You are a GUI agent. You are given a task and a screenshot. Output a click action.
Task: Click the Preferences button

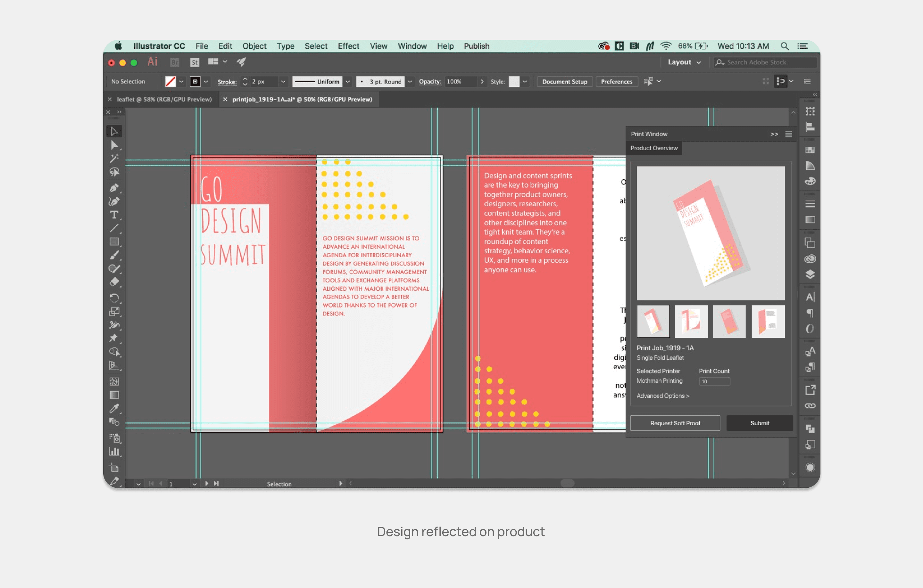tap(616, 82)
